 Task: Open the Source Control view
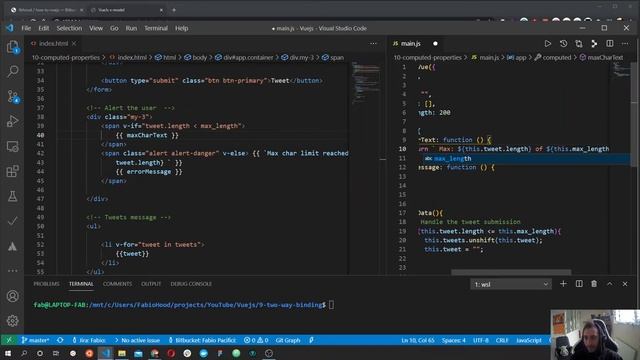(x=13, y=97)
